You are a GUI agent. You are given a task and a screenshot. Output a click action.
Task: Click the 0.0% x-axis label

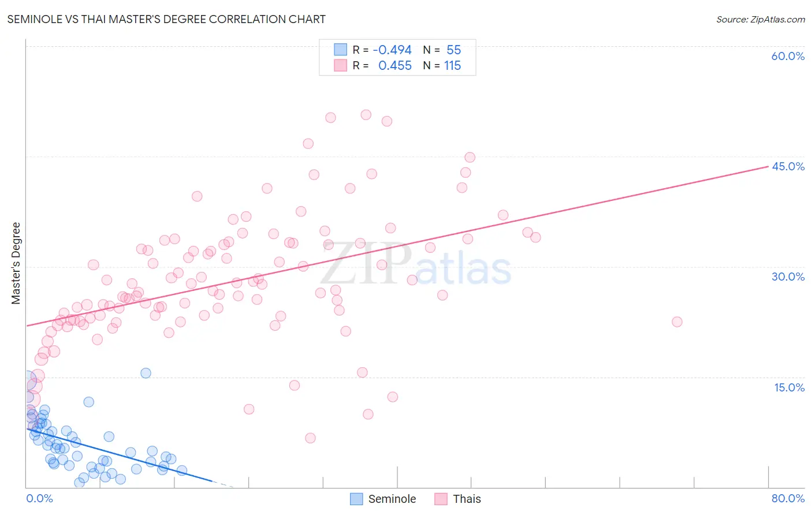tap(39, 498)
